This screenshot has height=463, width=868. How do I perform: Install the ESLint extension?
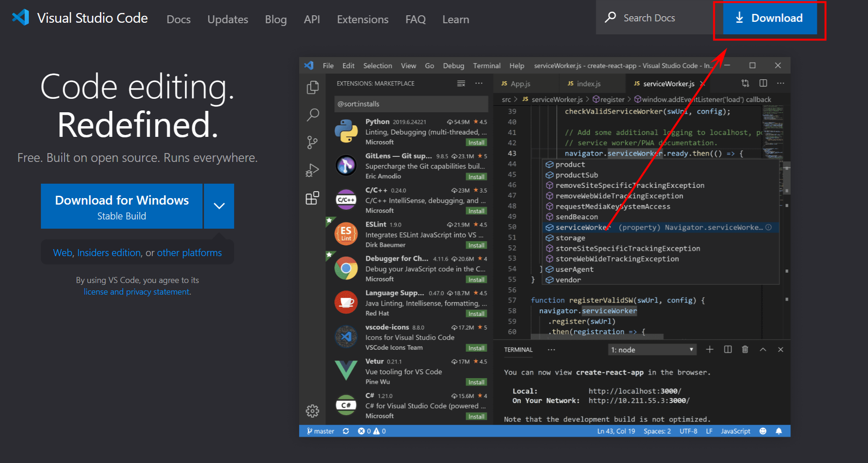[x=476, y=245]
